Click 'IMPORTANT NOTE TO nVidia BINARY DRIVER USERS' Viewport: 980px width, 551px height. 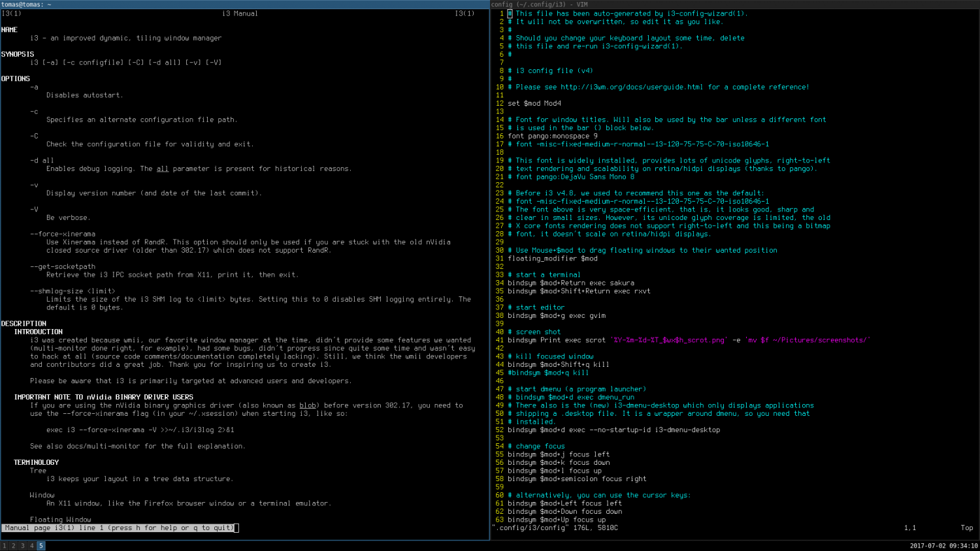tap(104, 397)
